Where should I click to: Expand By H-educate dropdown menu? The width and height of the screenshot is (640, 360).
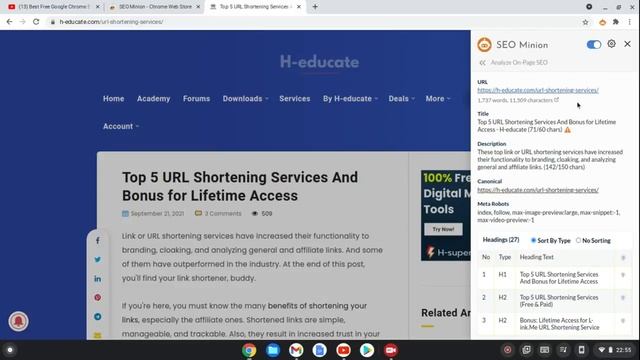350,99
